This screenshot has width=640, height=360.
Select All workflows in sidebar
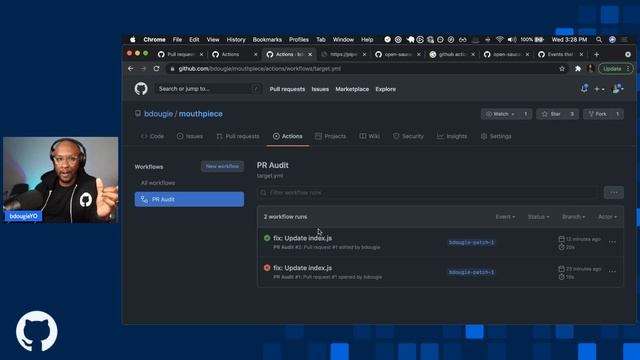tap(158, 183)
